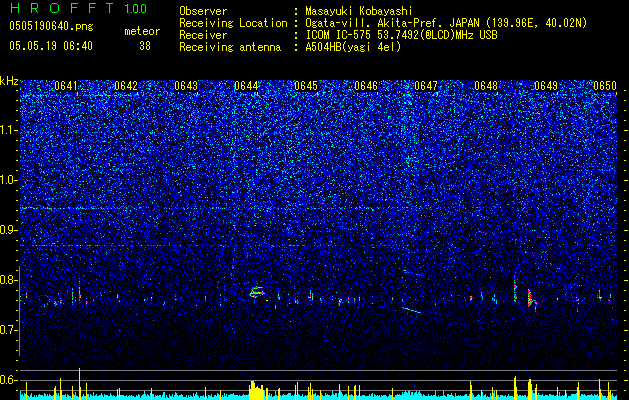
Task: Click the HROFFT 1.0.0 title text
Action: pos(78,8)
